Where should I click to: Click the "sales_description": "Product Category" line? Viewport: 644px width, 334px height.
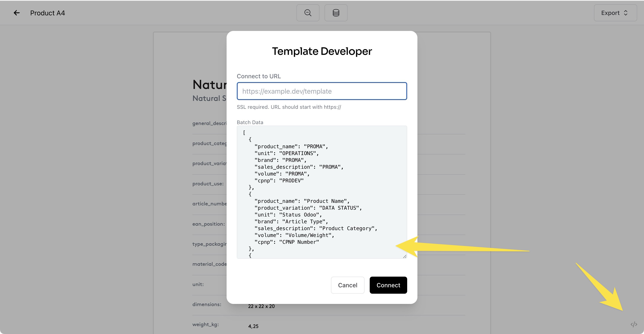coord(316,228)
